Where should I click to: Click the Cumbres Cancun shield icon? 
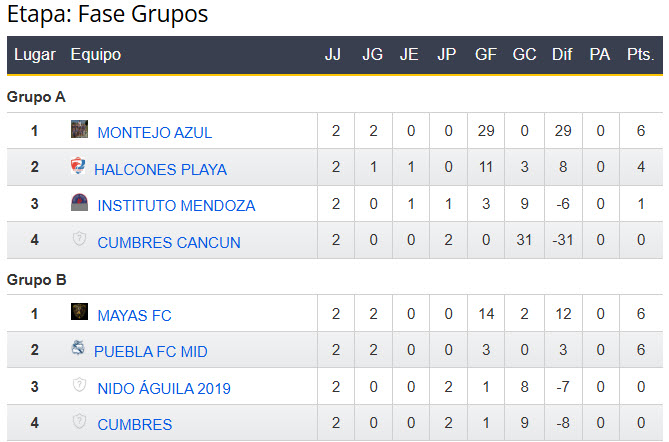click(79, 241)
